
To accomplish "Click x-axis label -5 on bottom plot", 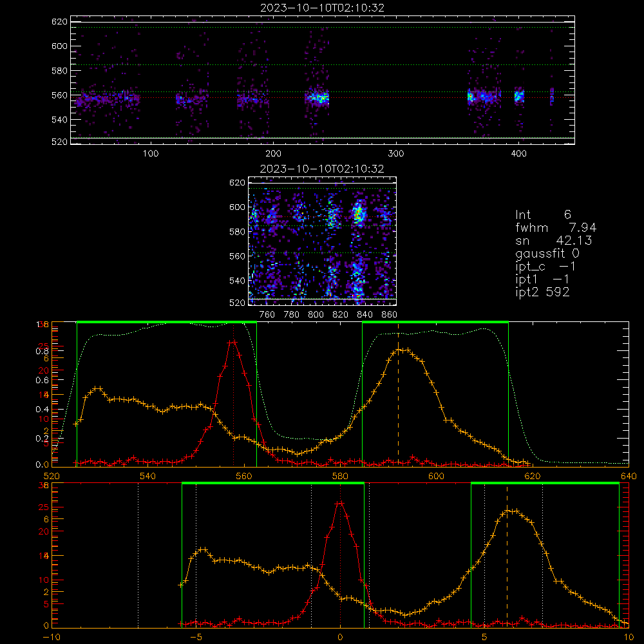I will 196,638.
